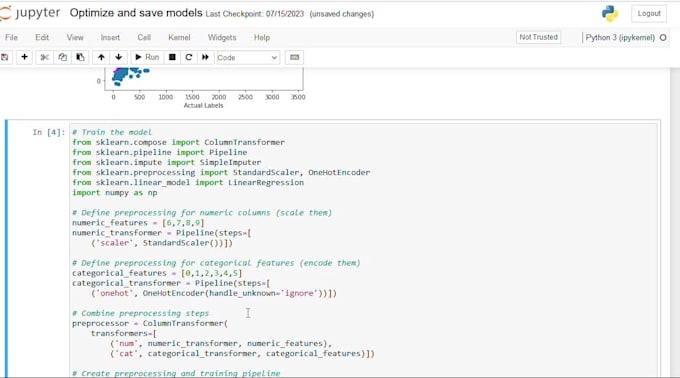Click the Not Trusted button

[539, 37]
